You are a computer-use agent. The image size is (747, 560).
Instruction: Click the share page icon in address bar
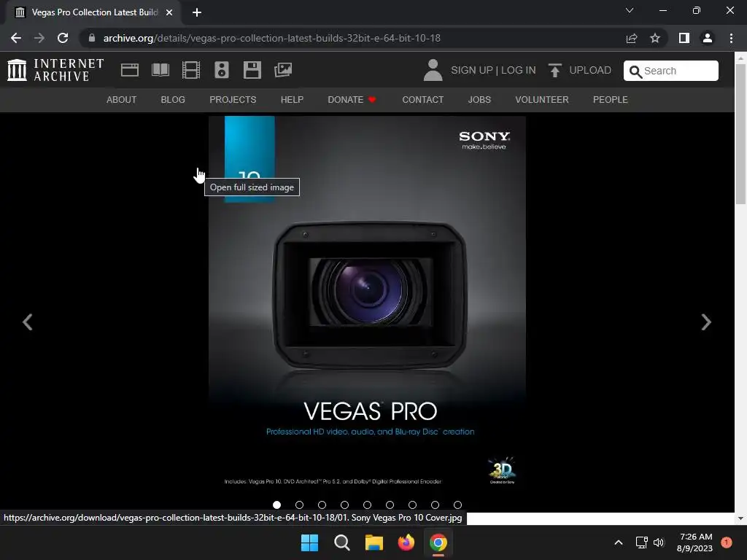[x=632, y=38]
